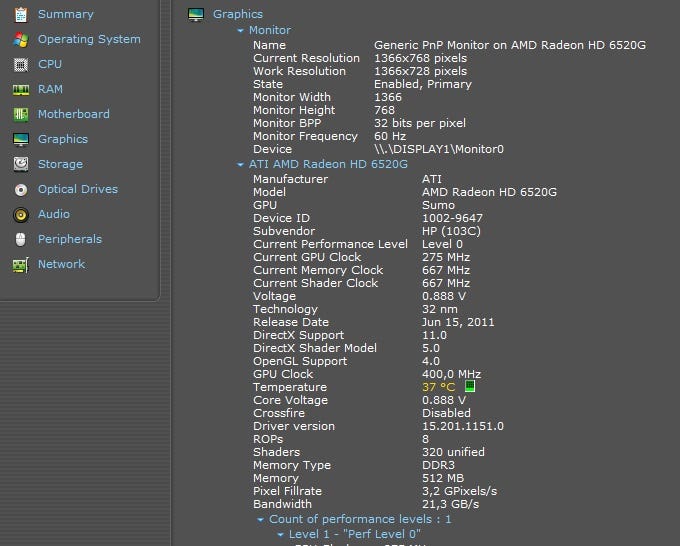Click the Network icon in sidebar
This screenshot has width=680, height=546.
20,264
